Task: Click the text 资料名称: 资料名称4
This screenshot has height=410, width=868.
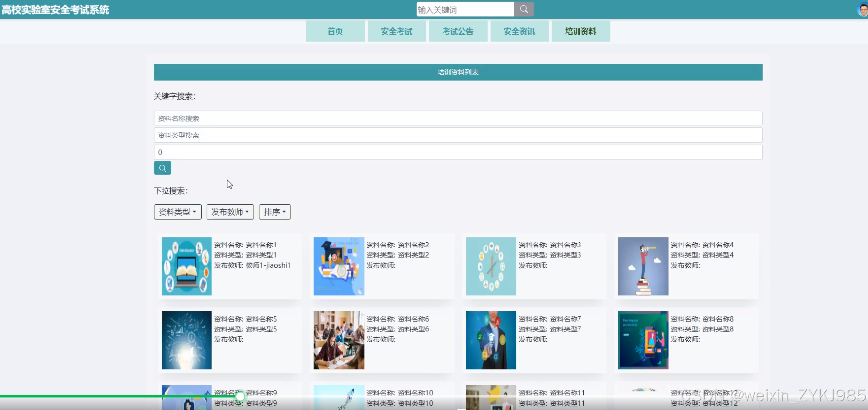Action: 702,245
